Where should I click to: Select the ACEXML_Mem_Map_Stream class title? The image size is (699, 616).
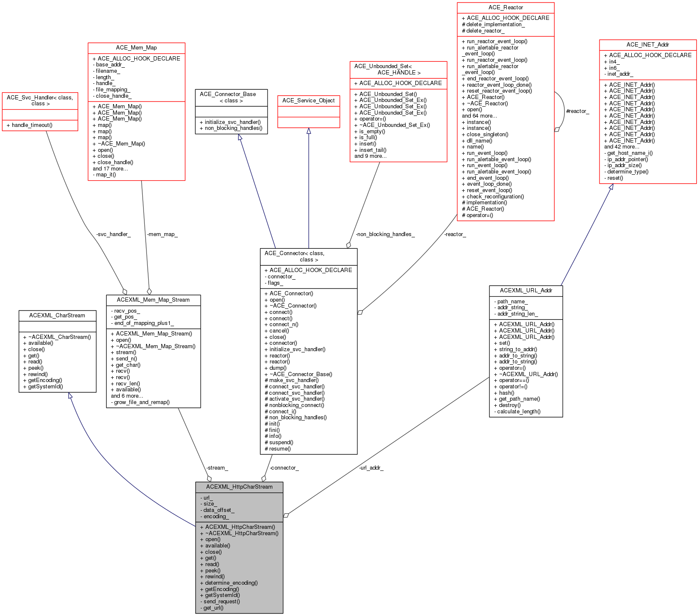click(x=153, y=300)
